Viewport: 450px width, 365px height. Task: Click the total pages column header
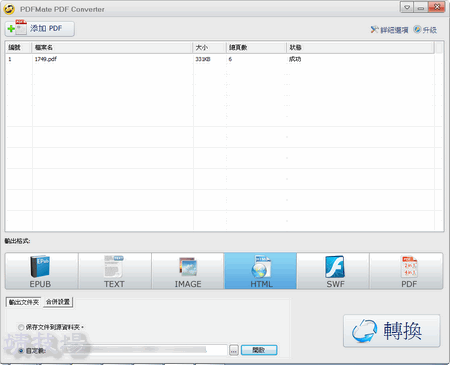pyautogui.click(x=256, y=48)
